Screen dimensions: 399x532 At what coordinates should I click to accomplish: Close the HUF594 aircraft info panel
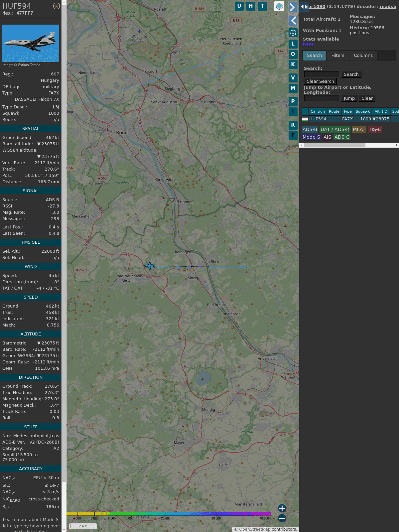click(x=57, y=6)
